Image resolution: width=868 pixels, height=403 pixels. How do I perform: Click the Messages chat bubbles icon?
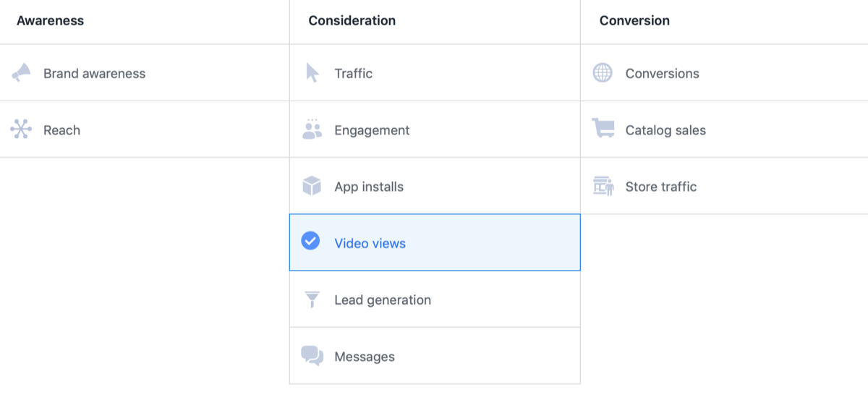point(312,356)
